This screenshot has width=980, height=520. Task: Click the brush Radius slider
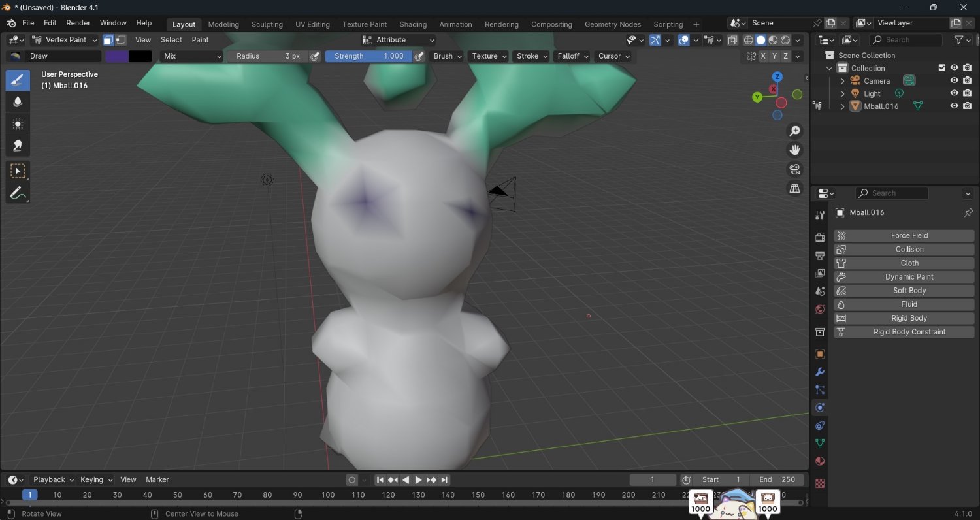coord(268,56)
